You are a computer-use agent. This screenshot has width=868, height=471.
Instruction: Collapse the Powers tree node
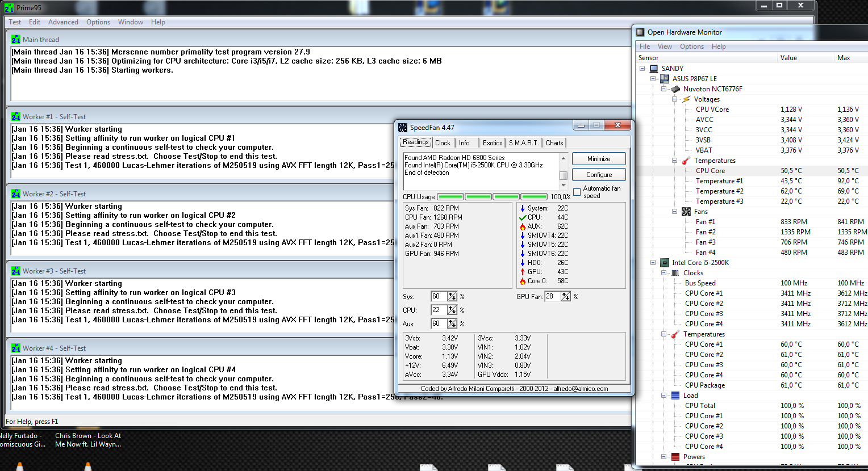click(x=663, y=456)
